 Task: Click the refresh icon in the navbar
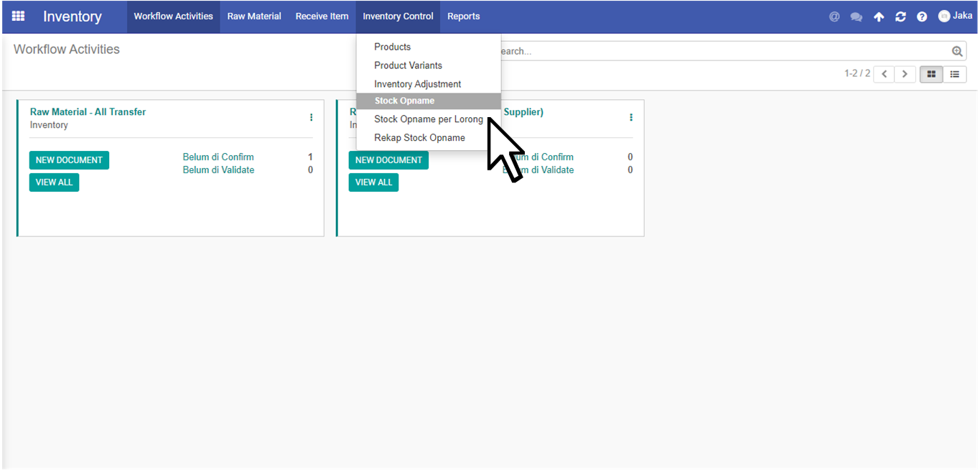pyautogui.click(x=900, y=17)
